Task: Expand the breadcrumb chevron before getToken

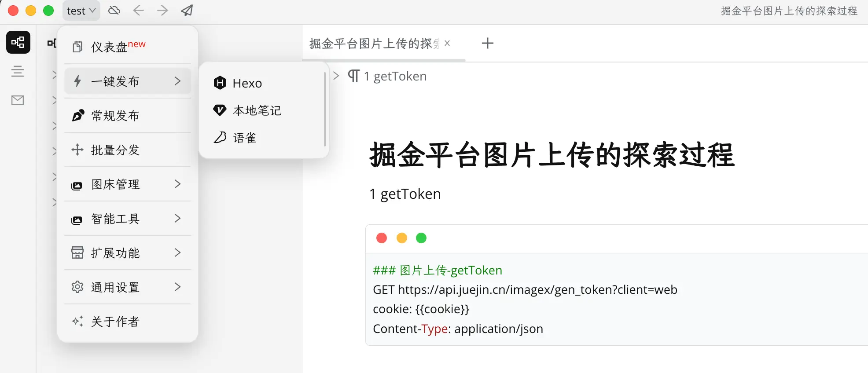Action: (x=336, y=76)
